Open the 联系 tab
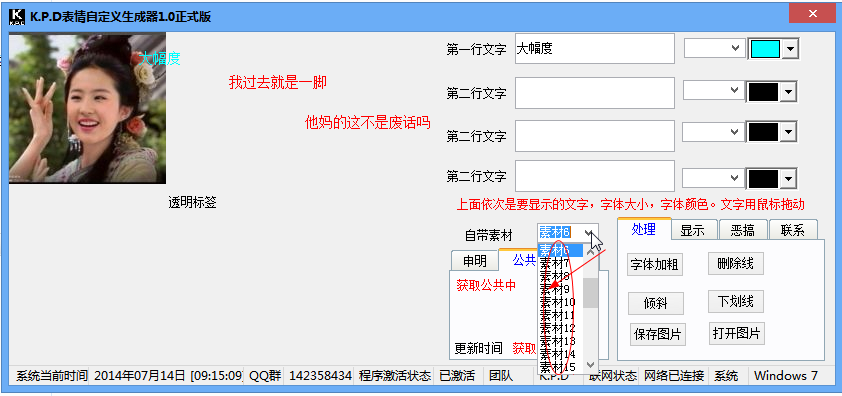Image resolution: width=842 pixels, height=396 pixels. click(x=793, y=231)
